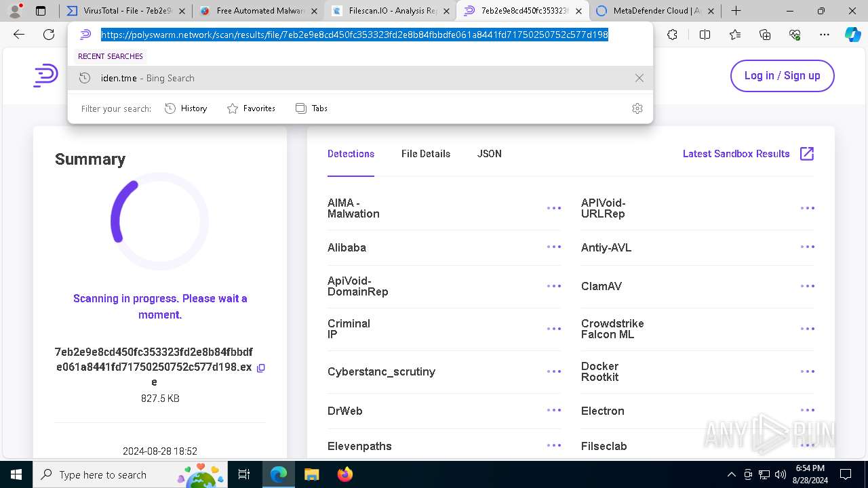Switch to the Free Automated Malware tab
868x488 pixels.
point(258,11)
